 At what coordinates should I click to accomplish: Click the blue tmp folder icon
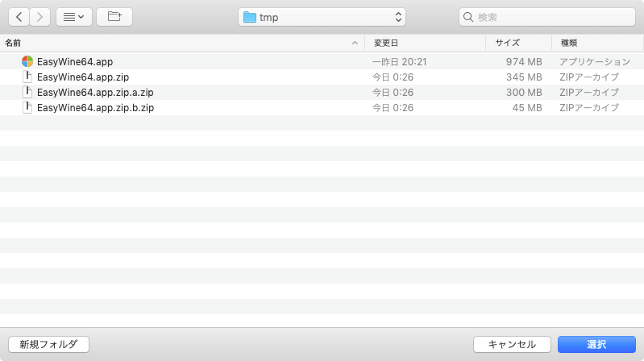(250, 17)
